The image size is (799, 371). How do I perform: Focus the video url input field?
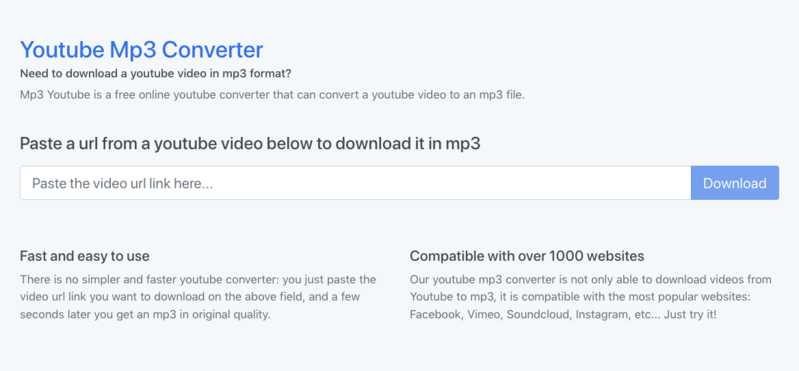pyautogui.click(x=356, y=183)
